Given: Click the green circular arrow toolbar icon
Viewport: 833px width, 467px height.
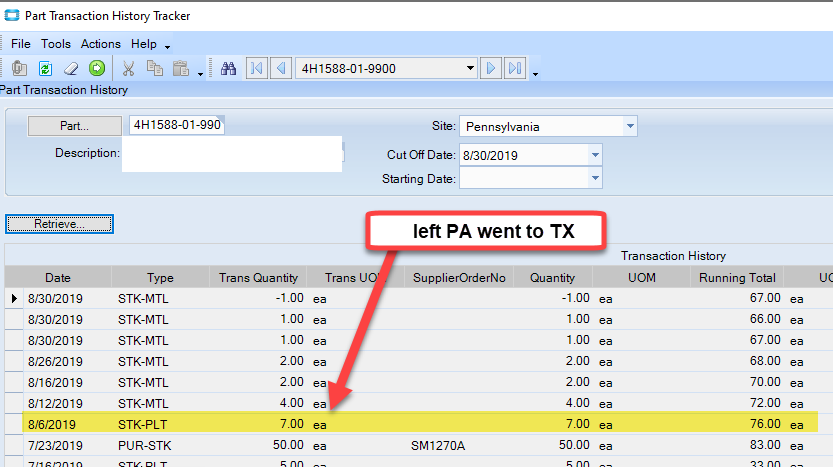Looking at the screenshot, I should pyautogui.click(x=97, y=68).
